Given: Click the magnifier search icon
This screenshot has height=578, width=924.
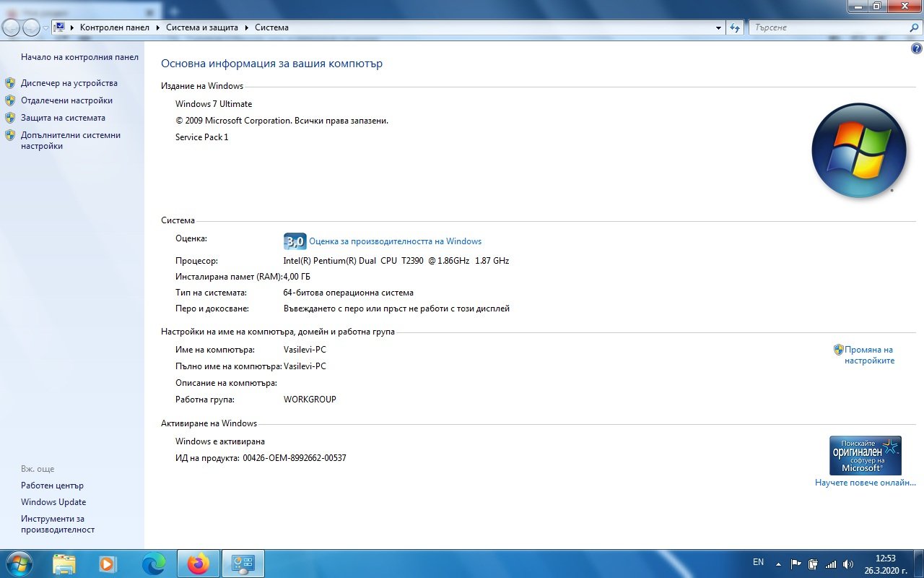Looking at the screenshot, I should click(914, 27).
